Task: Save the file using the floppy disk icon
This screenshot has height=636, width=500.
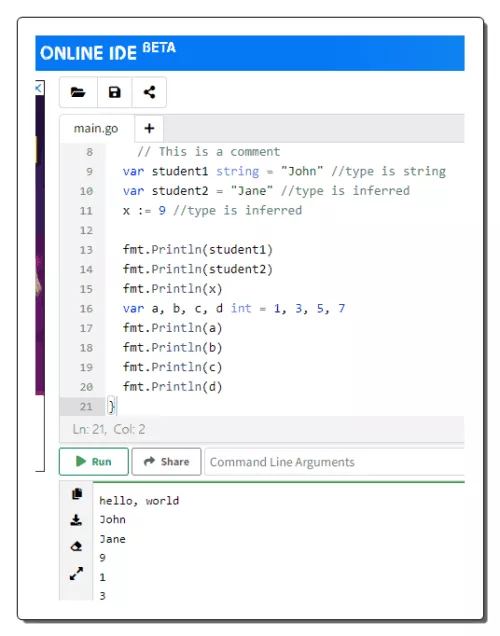Action: pos(114,92)
